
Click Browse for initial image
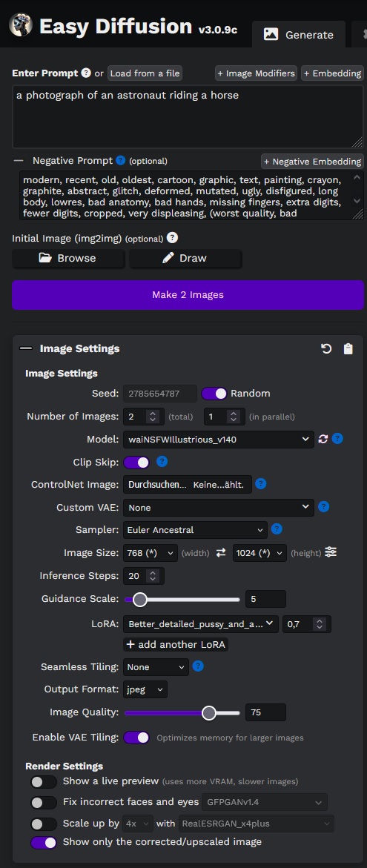68,258
